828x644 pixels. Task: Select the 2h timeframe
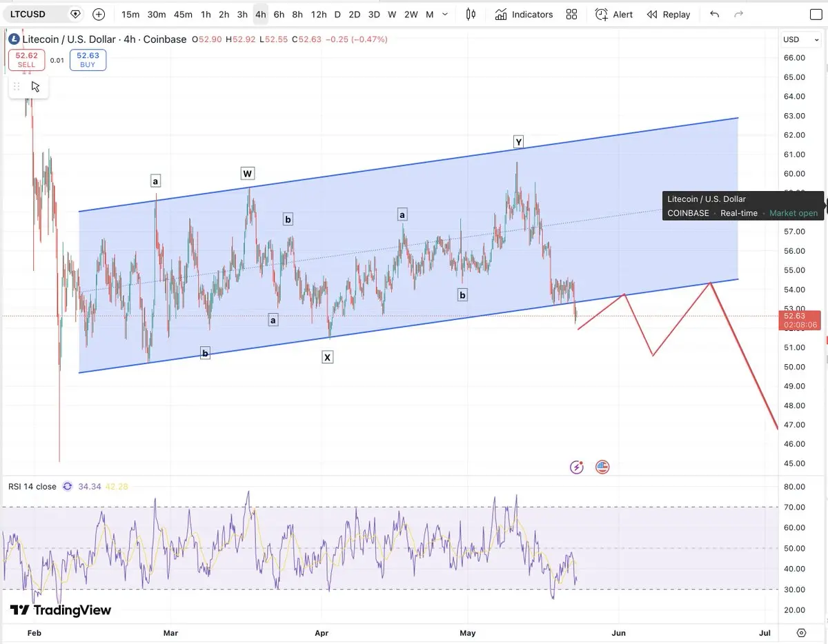224,14
